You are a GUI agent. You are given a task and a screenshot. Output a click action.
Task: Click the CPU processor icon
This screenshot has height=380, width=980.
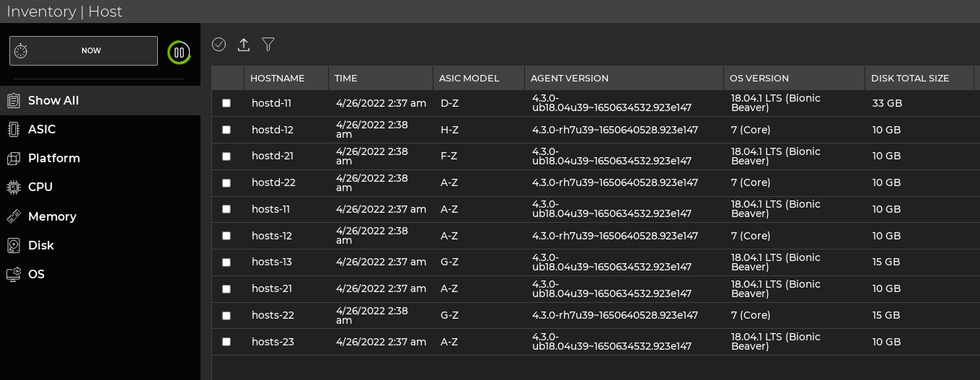(13, 187)
